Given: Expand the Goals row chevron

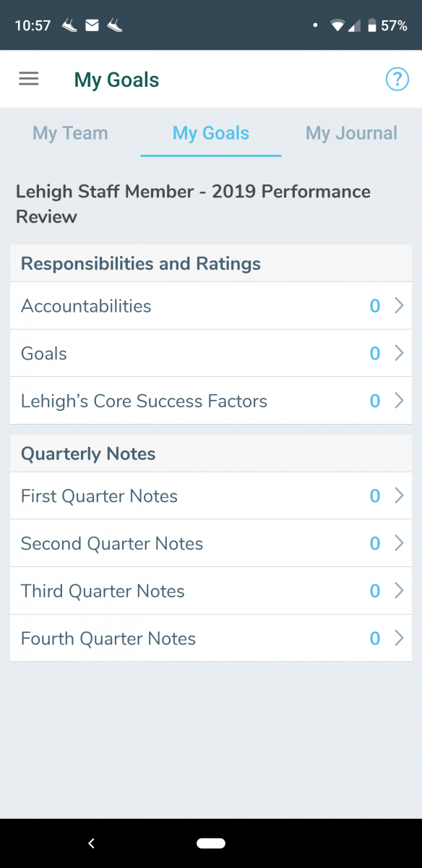Looking at the screenshot, I should pos(399,353).
